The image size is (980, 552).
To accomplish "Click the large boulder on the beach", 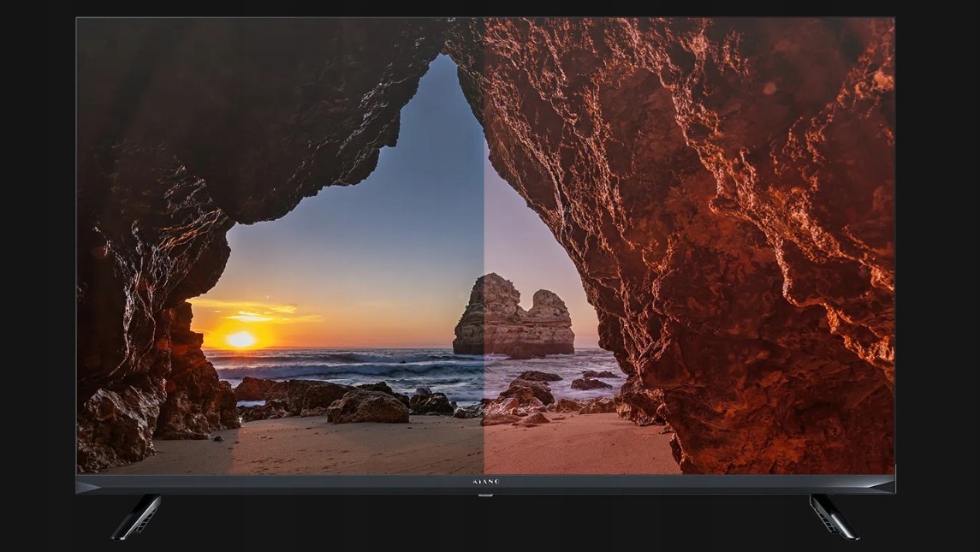I will point(368,407).
